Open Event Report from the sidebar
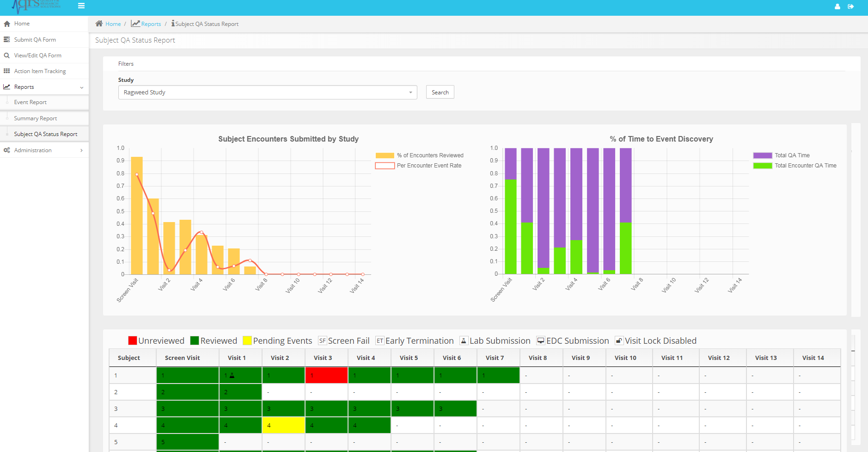Screen dimensions: 868x452 [30, 102]
